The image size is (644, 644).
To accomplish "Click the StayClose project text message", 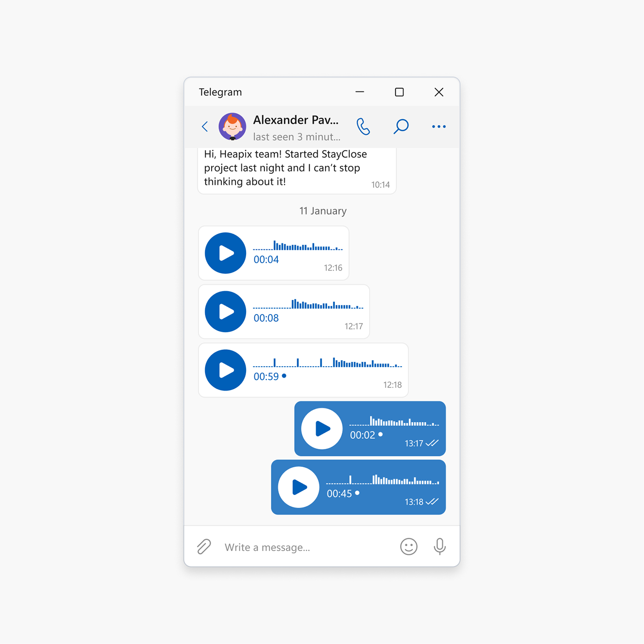I will tap(285, 168).
